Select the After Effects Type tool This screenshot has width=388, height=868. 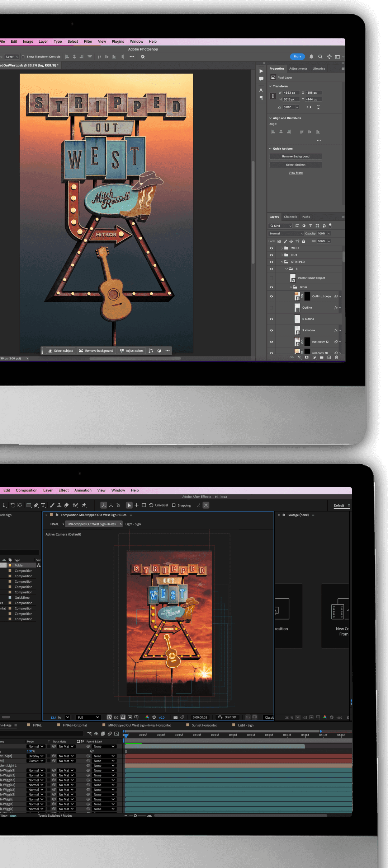(x=43, y=505)
